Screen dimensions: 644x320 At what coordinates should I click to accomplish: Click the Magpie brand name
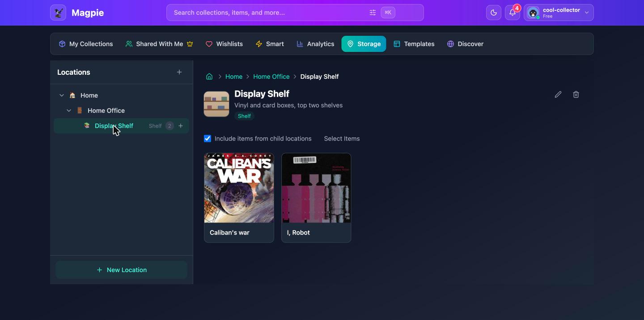88,13
